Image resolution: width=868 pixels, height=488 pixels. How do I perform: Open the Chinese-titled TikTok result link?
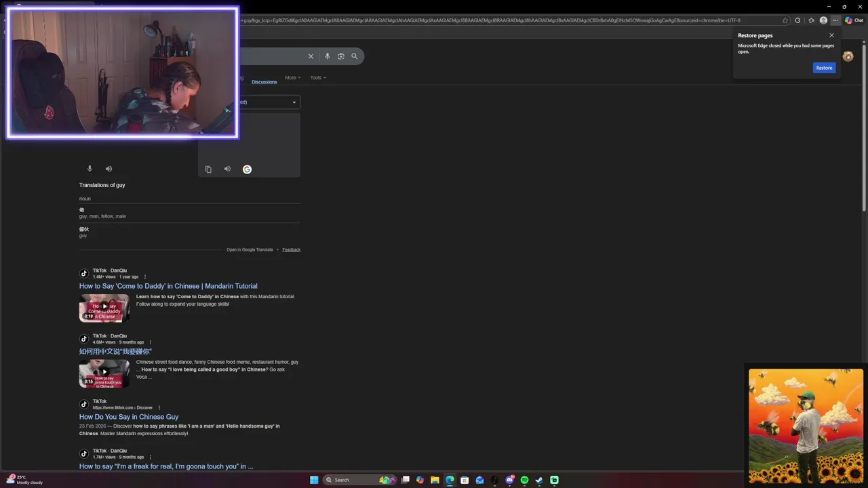(x=115, y=351)
